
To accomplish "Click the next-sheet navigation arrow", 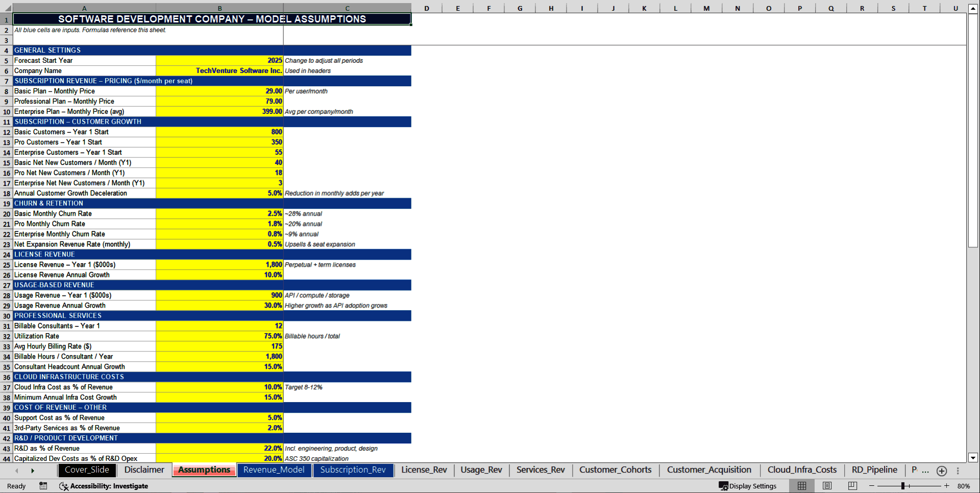I will coord(32,470).
